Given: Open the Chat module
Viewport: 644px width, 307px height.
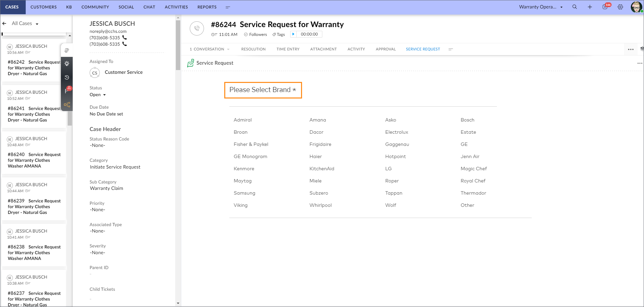Looking at the screenshot, I should tap(149, 7).
